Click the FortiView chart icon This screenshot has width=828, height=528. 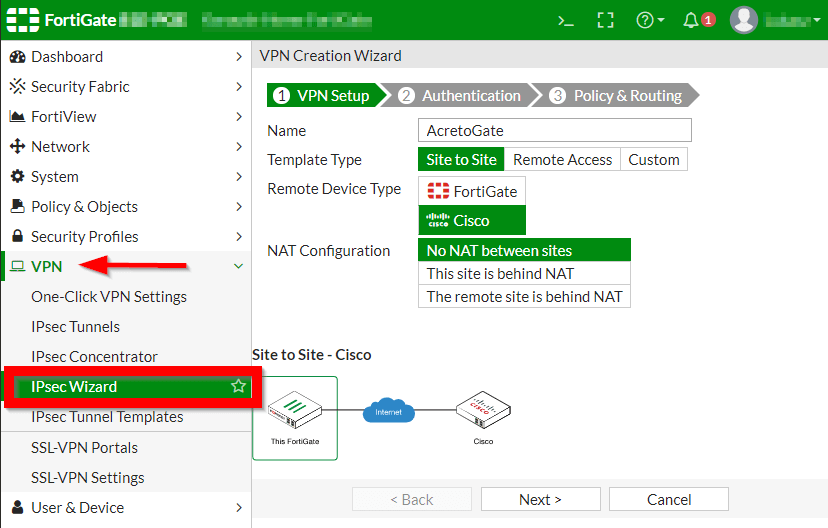[17, 117]
